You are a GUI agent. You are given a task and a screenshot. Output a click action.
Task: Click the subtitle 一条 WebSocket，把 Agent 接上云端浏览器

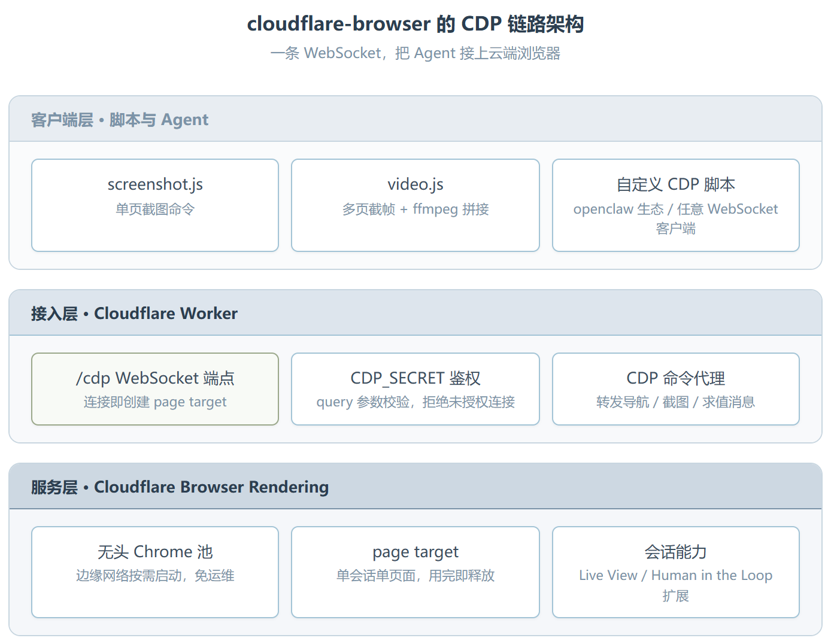click(415, 53)
